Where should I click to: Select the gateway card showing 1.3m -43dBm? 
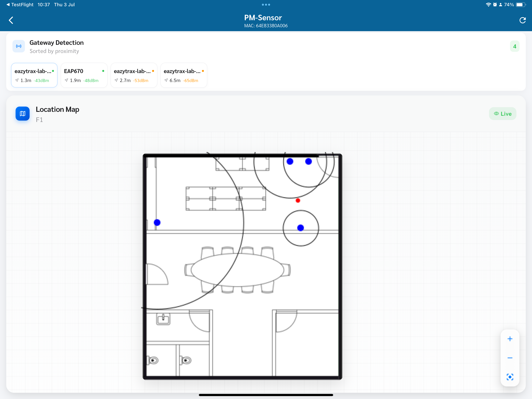coord(34,75)
